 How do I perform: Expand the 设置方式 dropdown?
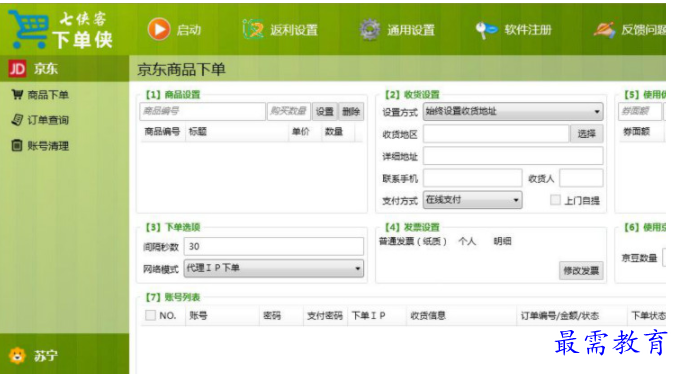pos(513,111)
